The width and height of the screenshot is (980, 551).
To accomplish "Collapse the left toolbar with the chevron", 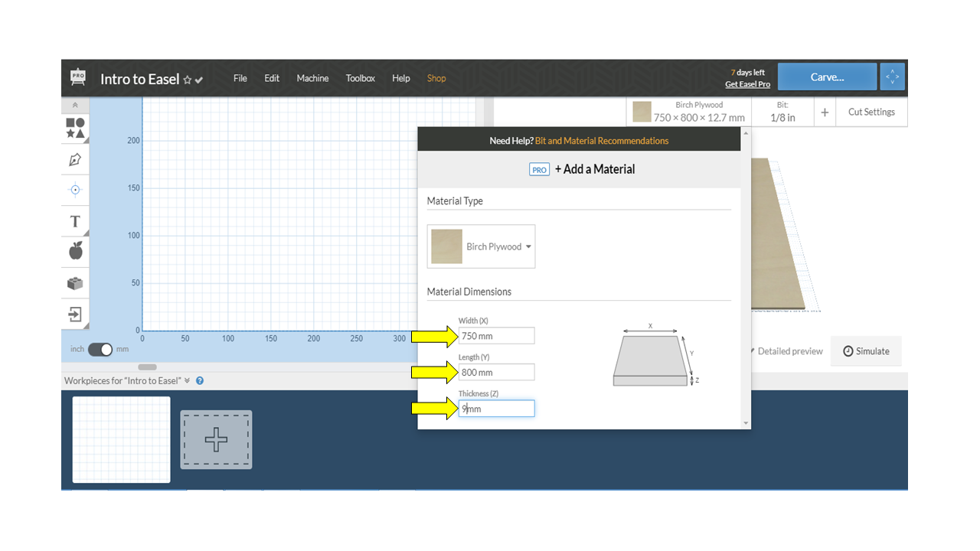I will 75,105.
